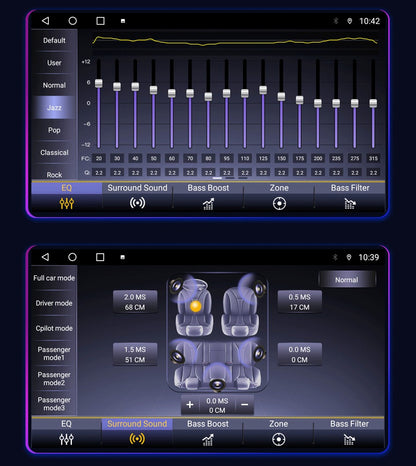The height and width of the screenshot is (466, 416).
Task: Decrease subwoofer delay with minus button
Action: (244, 405)
